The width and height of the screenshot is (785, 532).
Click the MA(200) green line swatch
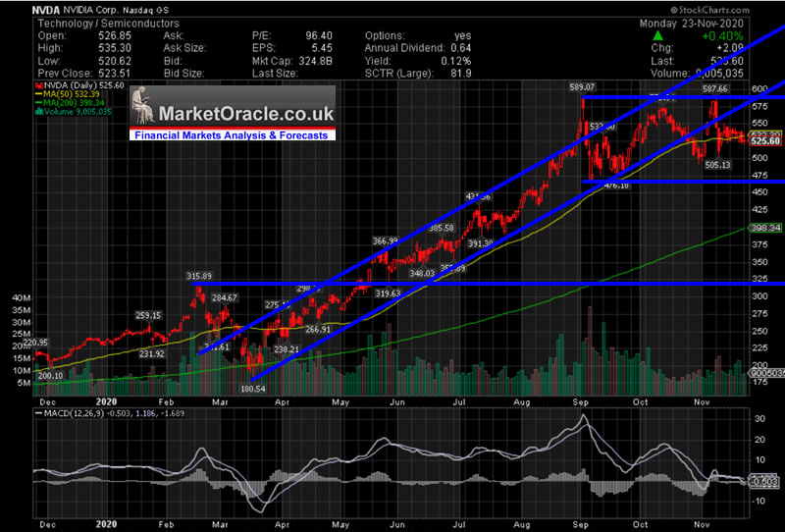(38, 103)
